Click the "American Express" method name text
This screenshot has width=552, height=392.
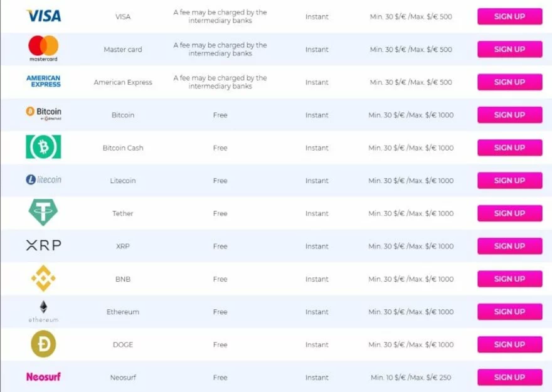coord(123,82)
